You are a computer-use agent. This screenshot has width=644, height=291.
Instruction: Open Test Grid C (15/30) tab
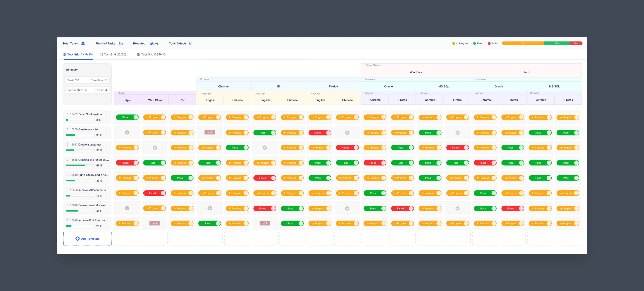click(152, 54)
